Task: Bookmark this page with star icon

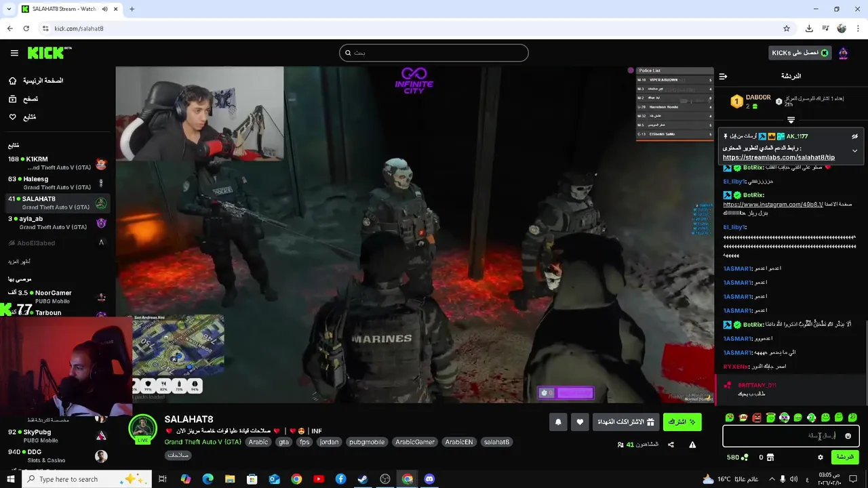Action: [x=787, y=28]
